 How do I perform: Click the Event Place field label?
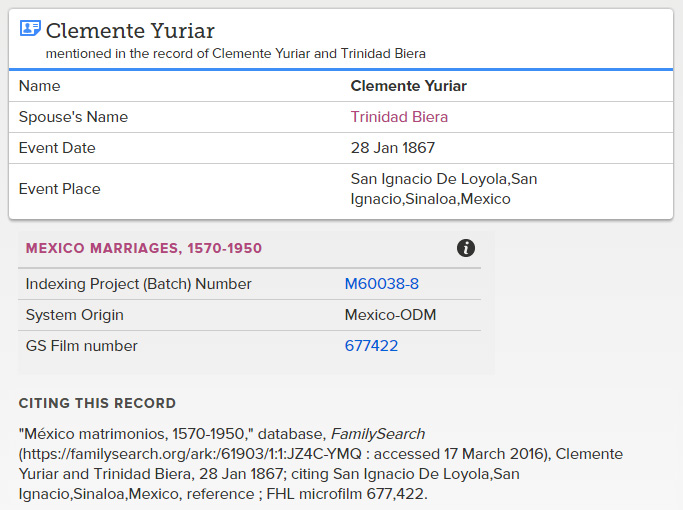[x=59, y=189]
